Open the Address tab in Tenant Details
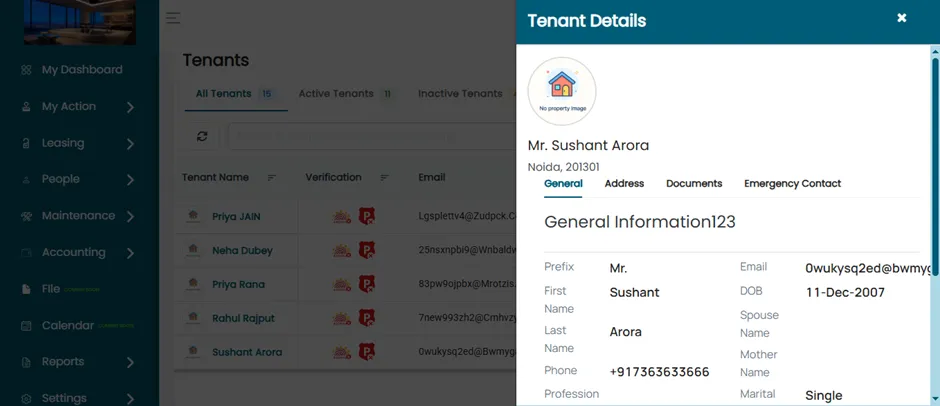The width and height of the screenshot is (940, 406). click(624, 184)
